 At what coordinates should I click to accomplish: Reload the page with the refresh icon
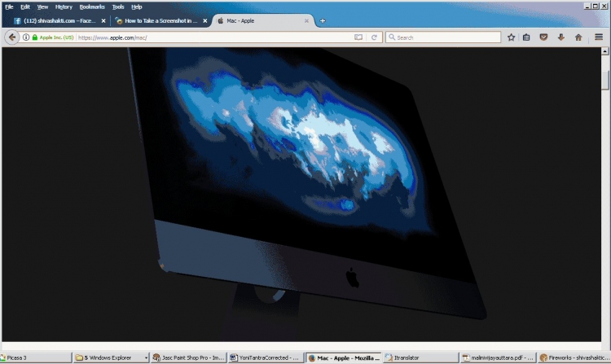coord(374,37)
